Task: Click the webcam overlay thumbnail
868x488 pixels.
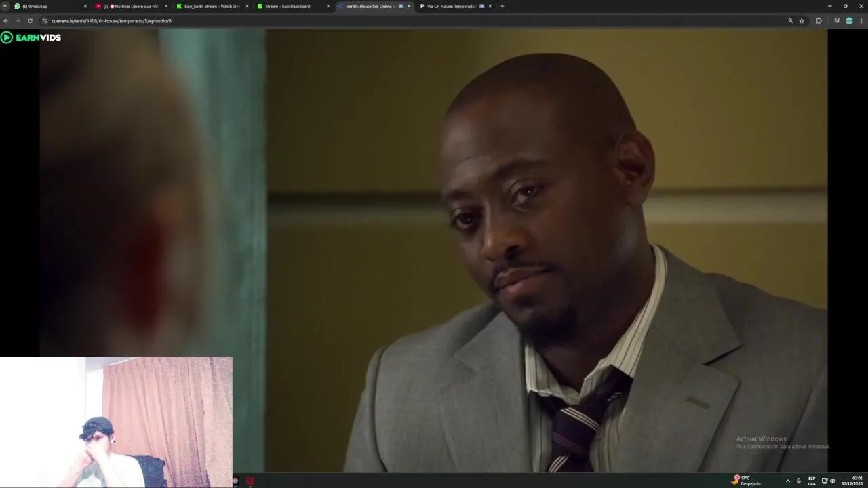Action: click(116, 422)
